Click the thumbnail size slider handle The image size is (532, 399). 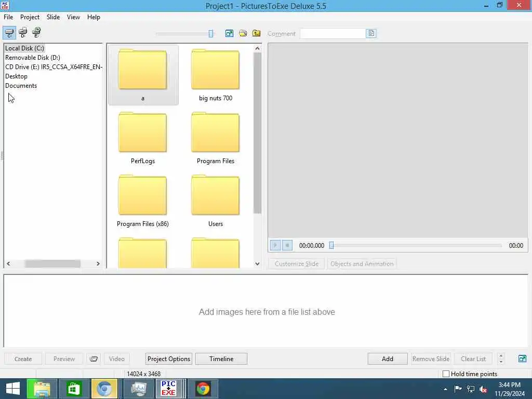pos(211,33)
